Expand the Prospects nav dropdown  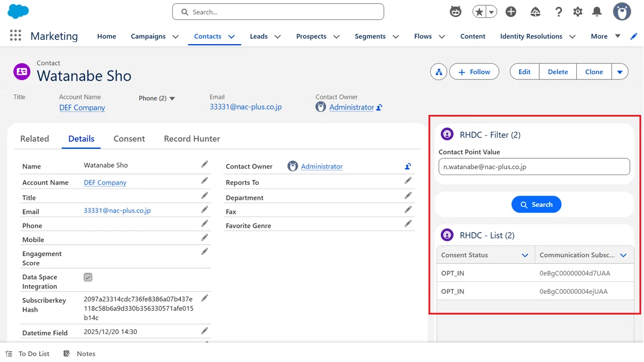pyautogui.click(x=336, y=37)
